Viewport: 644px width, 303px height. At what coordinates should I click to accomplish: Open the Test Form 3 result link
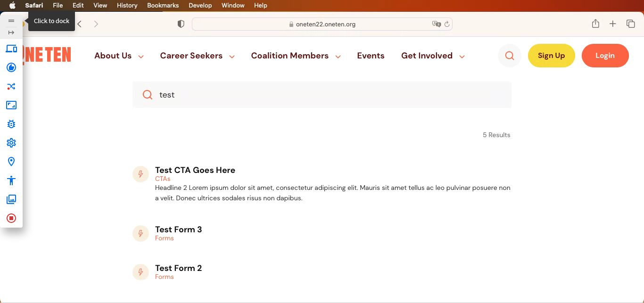coord(178,229)
